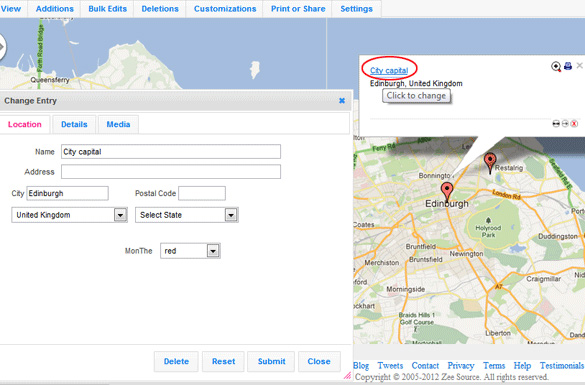Click the Delete button
This screenshot has height=385, width=585.
pyautogui.click(x=176, y=361)
